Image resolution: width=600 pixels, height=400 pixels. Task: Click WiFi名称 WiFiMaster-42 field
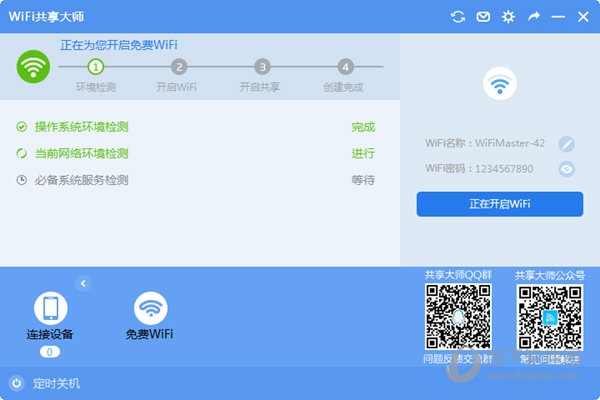(x=485, y=143)
